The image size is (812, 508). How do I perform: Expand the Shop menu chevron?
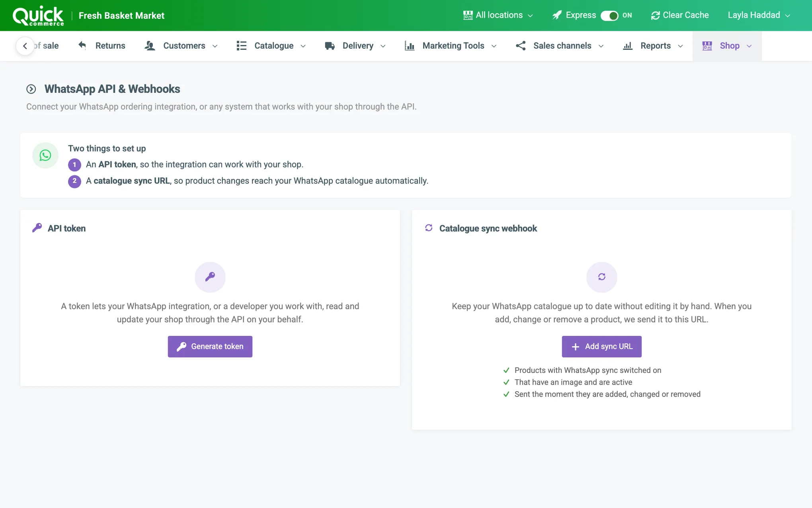pyautogui.click(x=749, y=46)
